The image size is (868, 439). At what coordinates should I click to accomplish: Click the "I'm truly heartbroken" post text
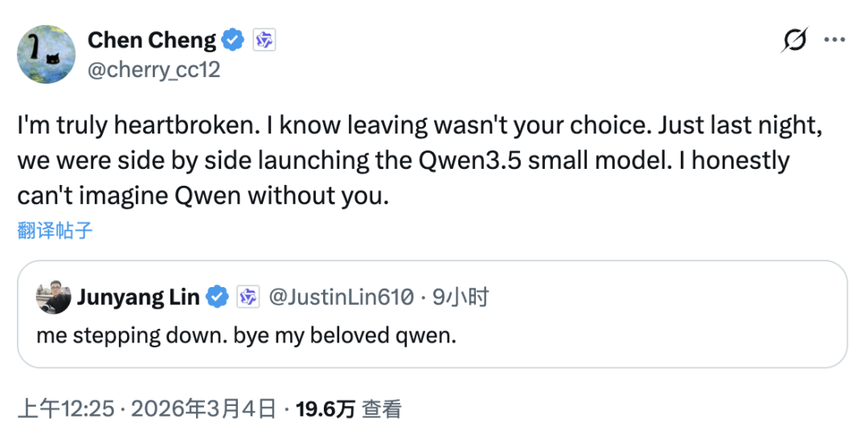click(x=402, y=161)
